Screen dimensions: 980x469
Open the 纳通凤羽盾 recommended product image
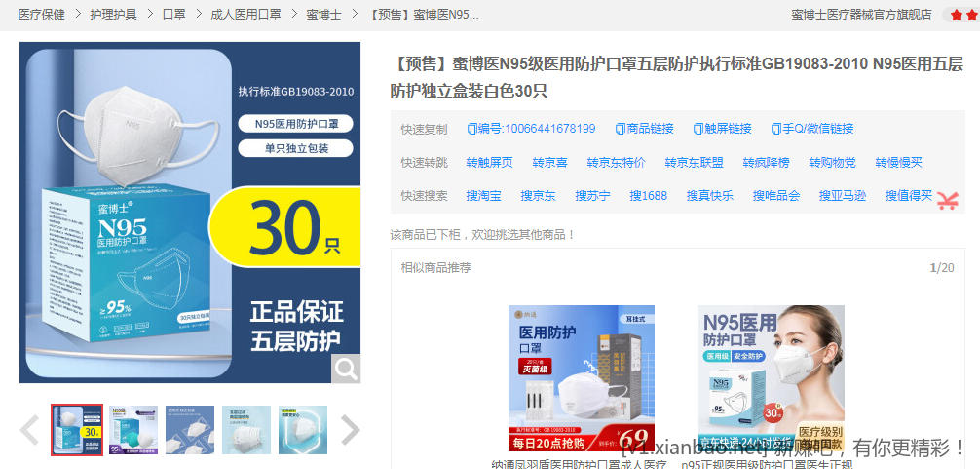coord(582,378)
